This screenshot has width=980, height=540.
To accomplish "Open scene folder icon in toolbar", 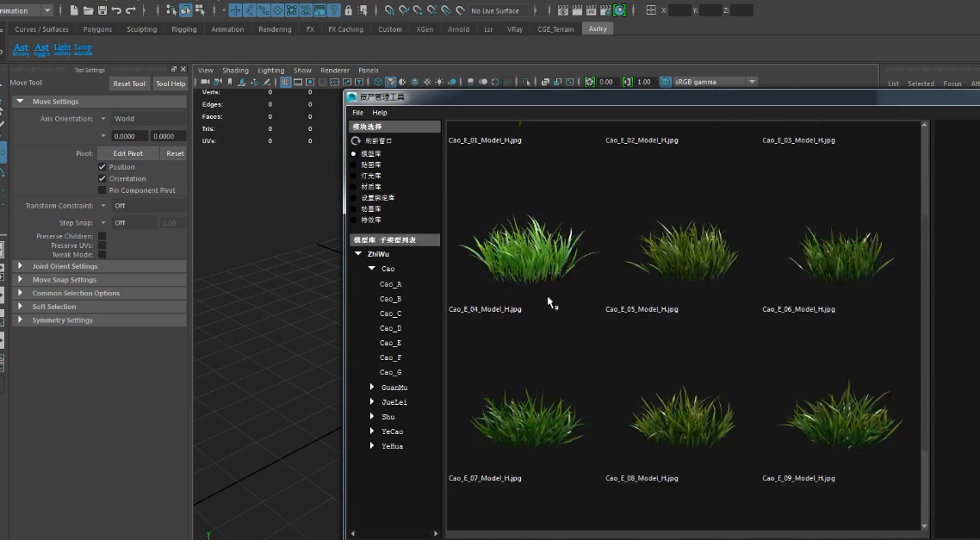I will click(x=88, y=10).
